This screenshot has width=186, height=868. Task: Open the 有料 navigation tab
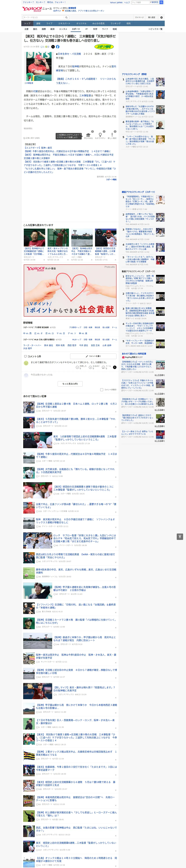point(128,24)
